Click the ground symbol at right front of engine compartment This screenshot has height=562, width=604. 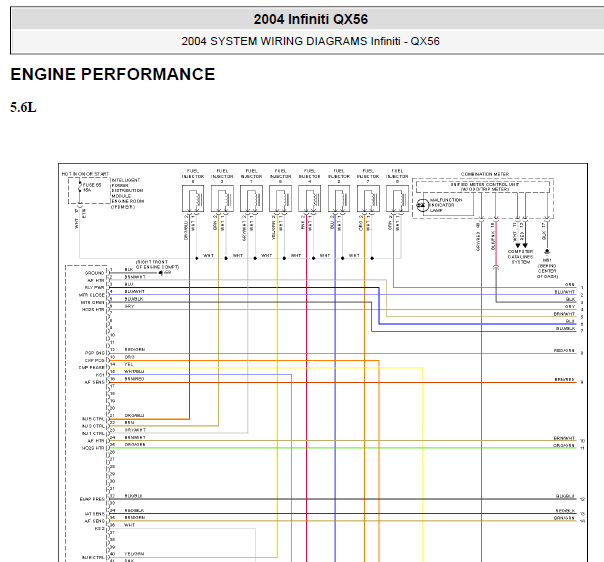(161, 273)
